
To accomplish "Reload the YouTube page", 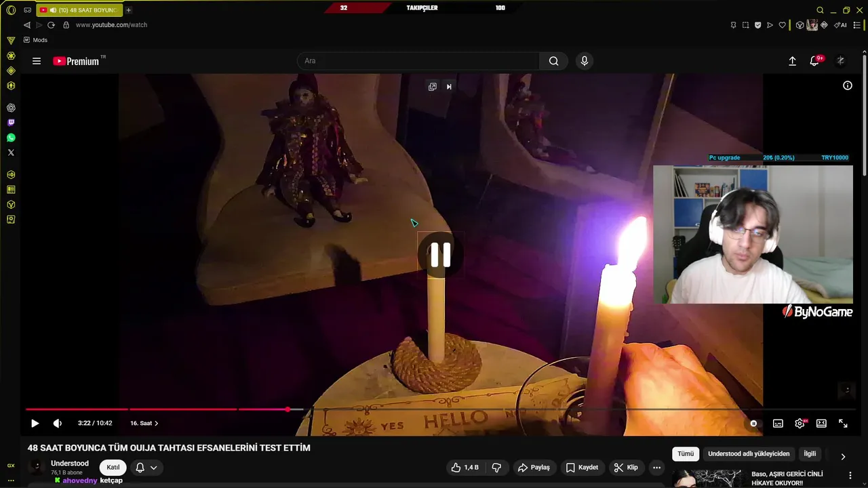I will coord(51,25).
